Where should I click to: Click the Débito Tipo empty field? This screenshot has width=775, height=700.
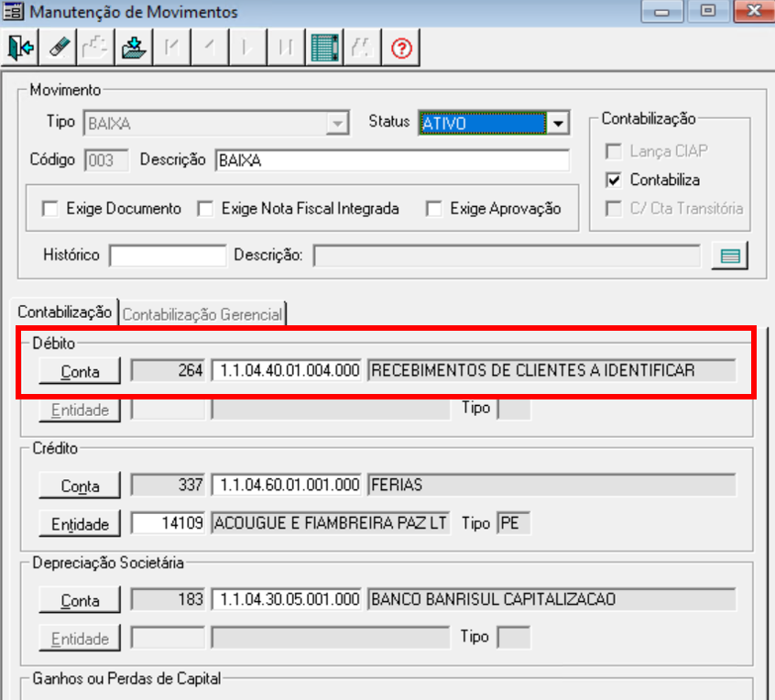pyautogui.click(x=514, y=409)
